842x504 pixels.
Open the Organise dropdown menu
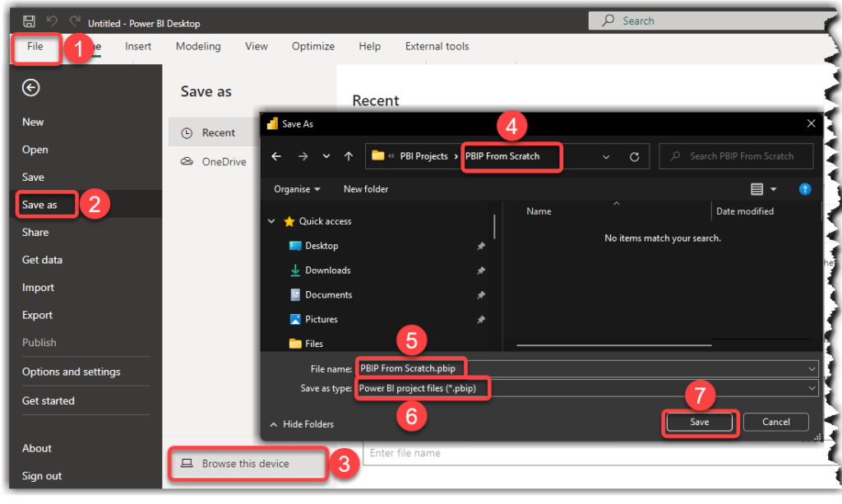click(297, 189)
